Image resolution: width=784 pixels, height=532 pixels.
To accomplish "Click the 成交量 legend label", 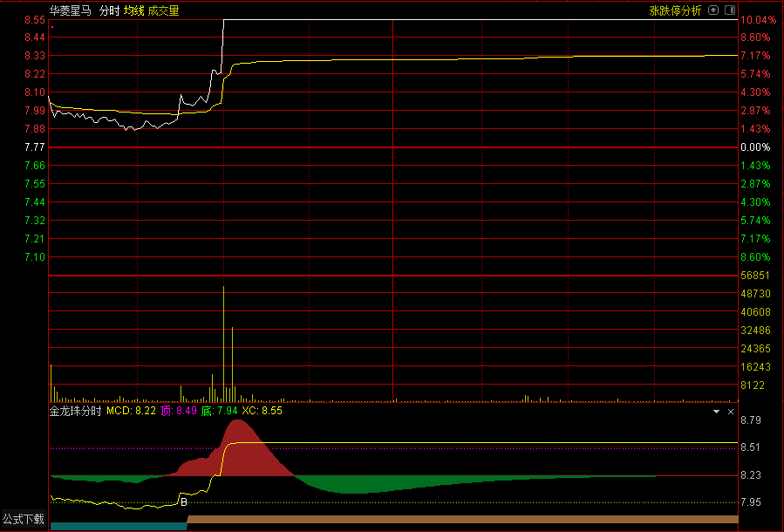I will click(x=163, y=10).
